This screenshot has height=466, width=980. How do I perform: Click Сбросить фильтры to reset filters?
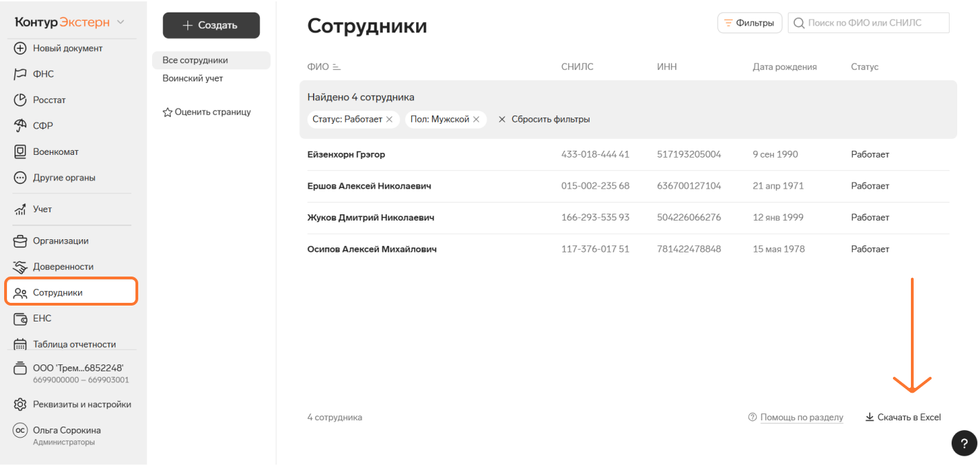pos(543,120)
